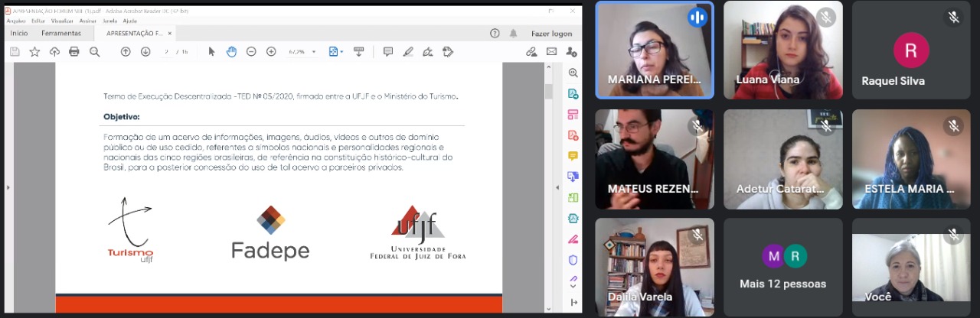
Task: Print the document in Acrobat Reader
Action: tap(74, 51)
